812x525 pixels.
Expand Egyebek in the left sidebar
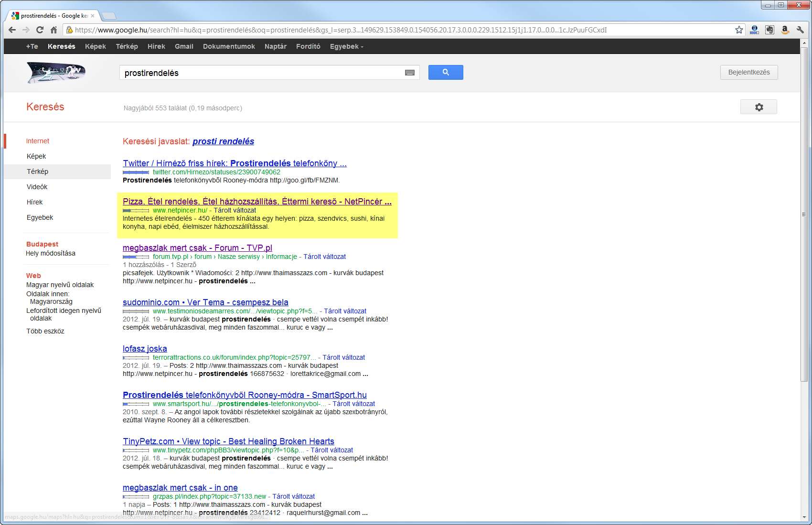coord(40,217)
